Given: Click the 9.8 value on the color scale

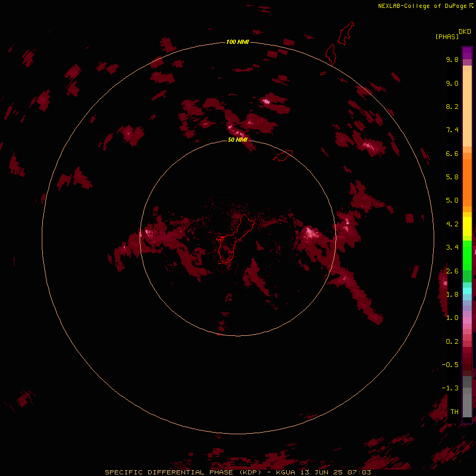Looking at the screenshot, I should pos(452,59).
